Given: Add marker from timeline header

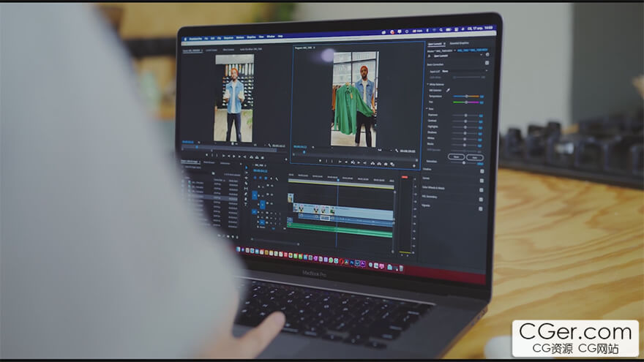Looking at the screenshot, I should tap(271, 178).
